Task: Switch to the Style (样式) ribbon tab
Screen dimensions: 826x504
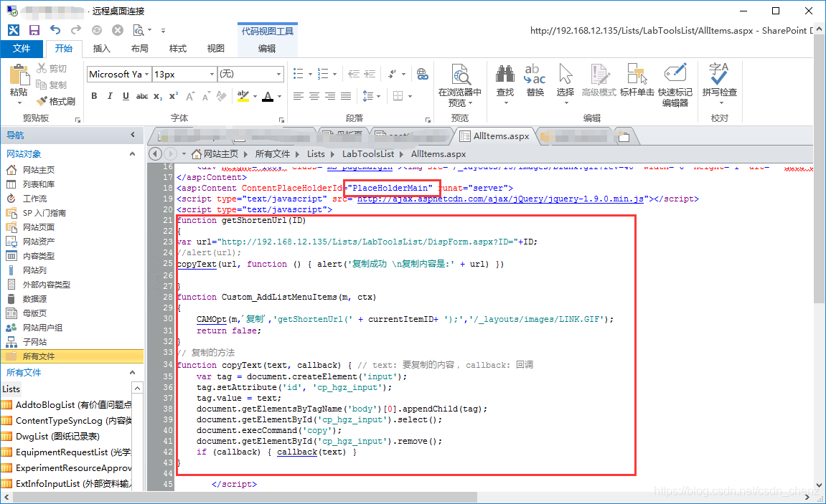Action: (177, 49)
